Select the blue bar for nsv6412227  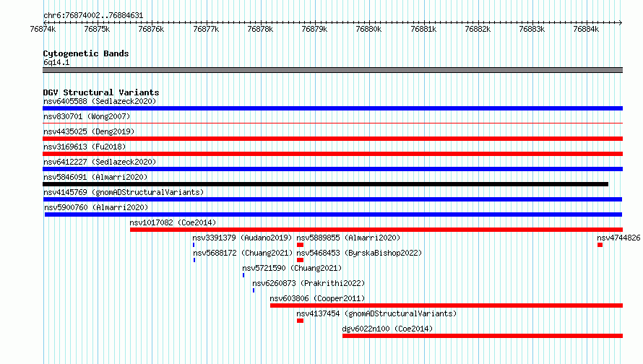[x=332, y=169]
